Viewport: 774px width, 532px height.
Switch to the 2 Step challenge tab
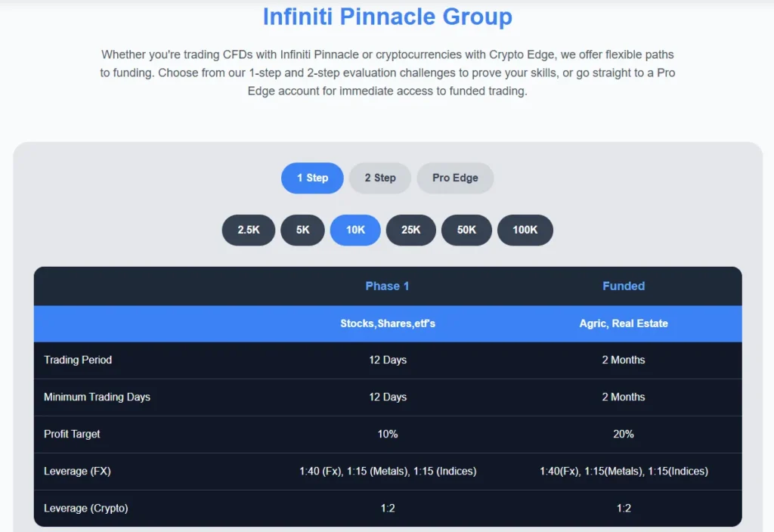379,178
